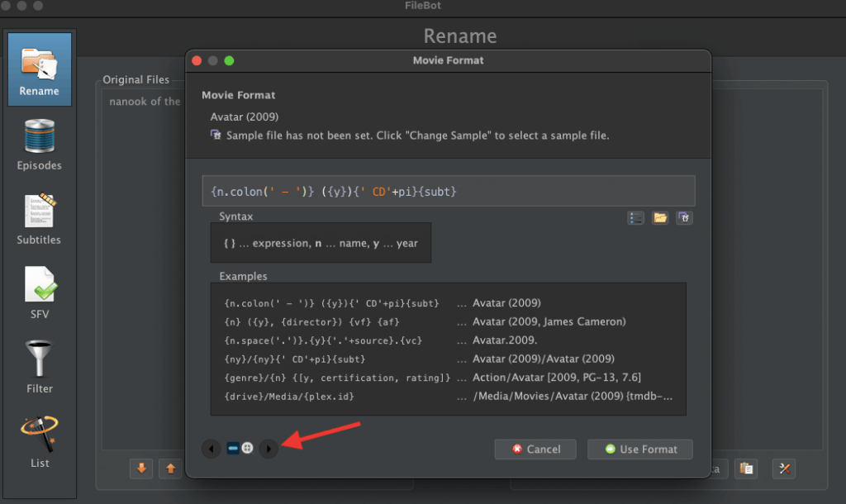Viewport: 846px width, 504px height.
Task: Click the 'Avatar (2009)' preview text
Action: point(245,116)
